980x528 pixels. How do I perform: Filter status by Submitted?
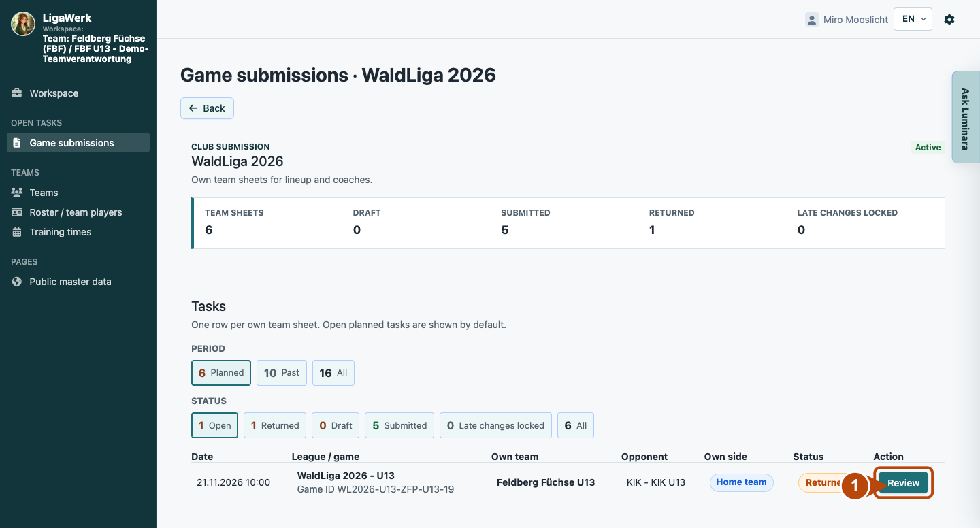click(x=399, y=425)
